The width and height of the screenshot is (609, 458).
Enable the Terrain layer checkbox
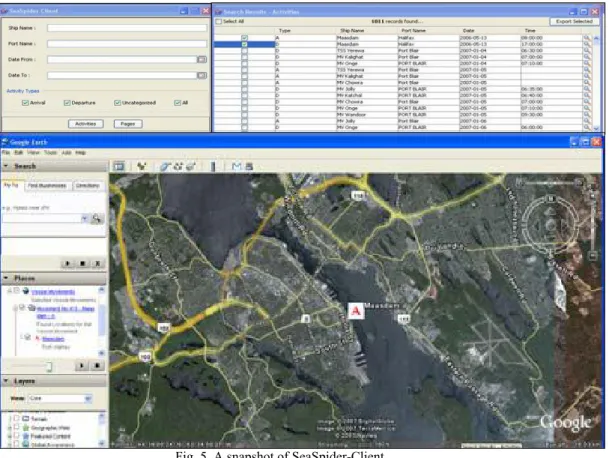(16, 418)
